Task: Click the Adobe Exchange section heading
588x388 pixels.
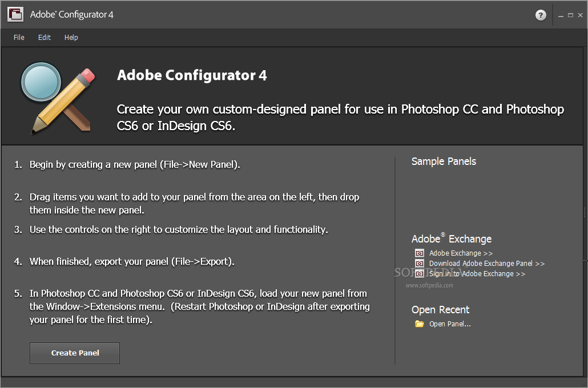Action: pyautogui.click(x=452, y=239)
